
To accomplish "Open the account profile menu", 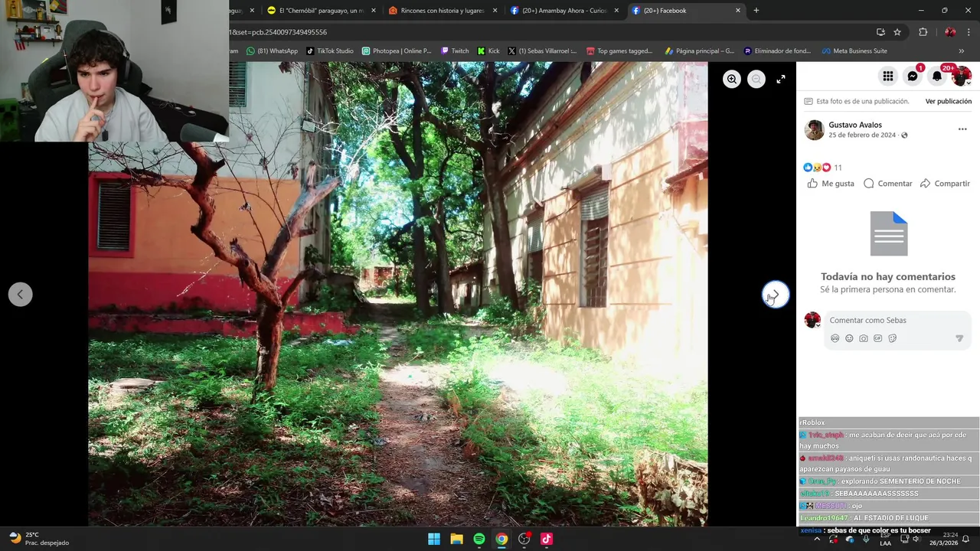I will click(962, 76).
